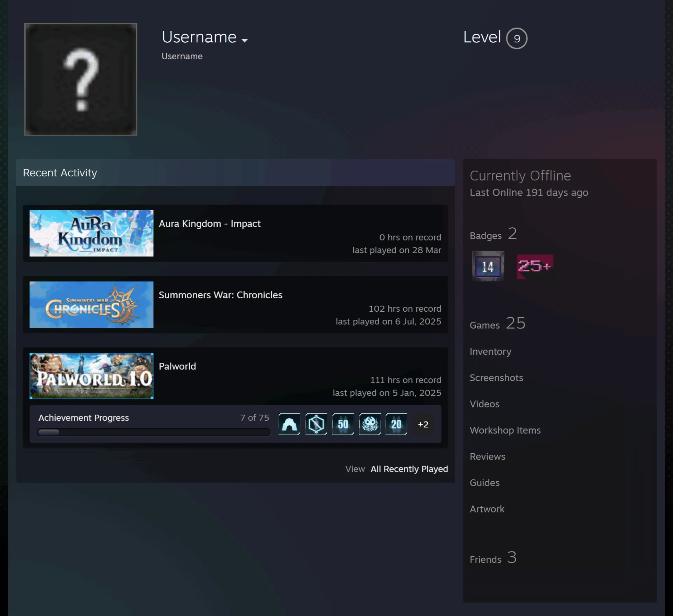Show the +2 more achievements
Image resolution: width=673 pixels, height=616 pixels.
pyautogui.click(x=423, y=424)
